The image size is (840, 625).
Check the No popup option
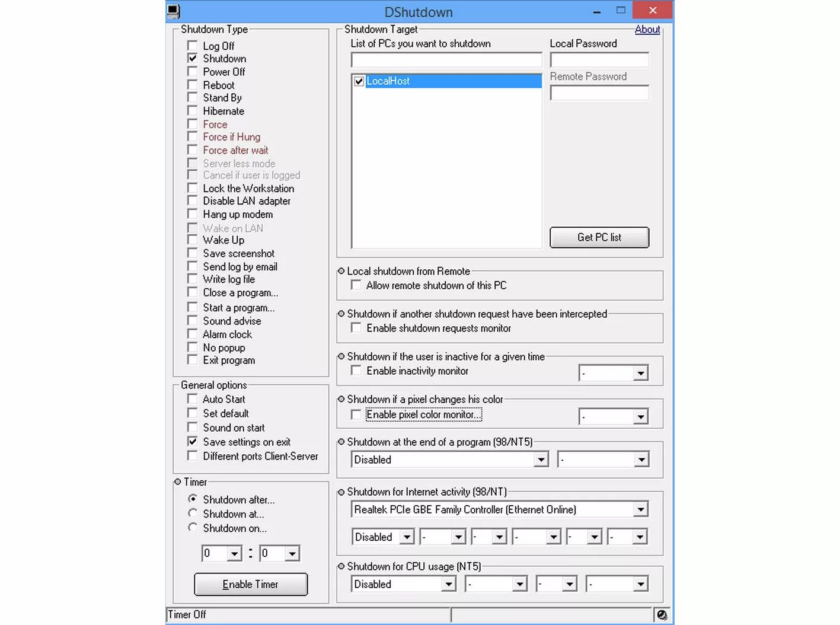coord(192,347)
